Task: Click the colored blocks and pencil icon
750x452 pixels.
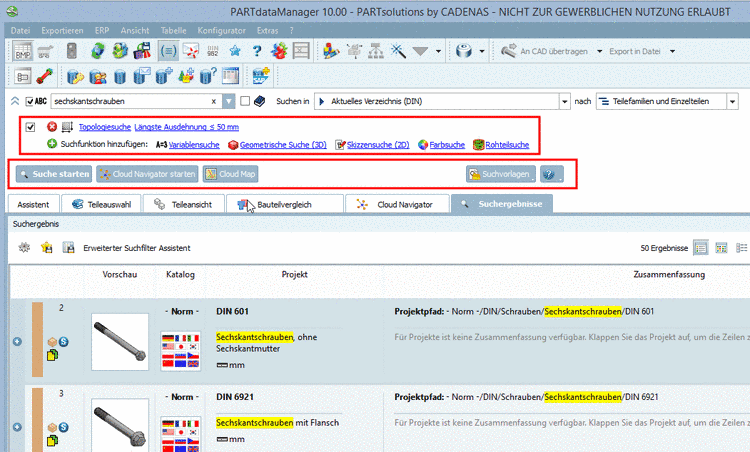Action: pos(331,51)
